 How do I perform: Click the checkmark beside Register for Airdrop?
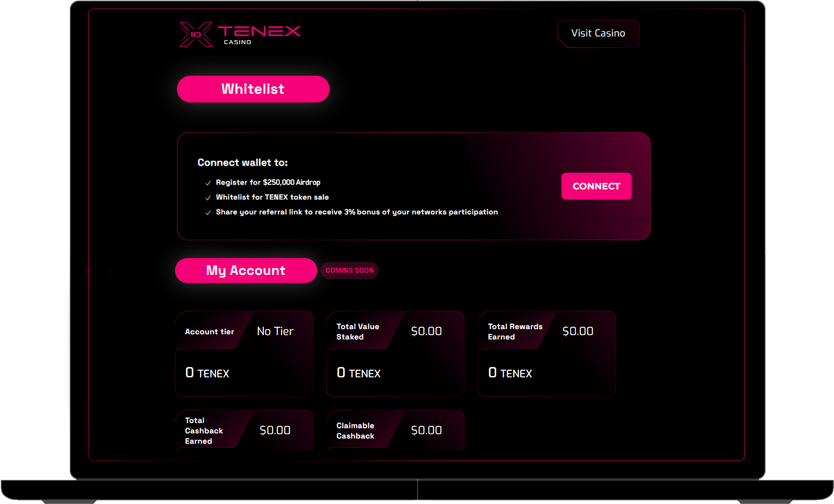[208, 183]
